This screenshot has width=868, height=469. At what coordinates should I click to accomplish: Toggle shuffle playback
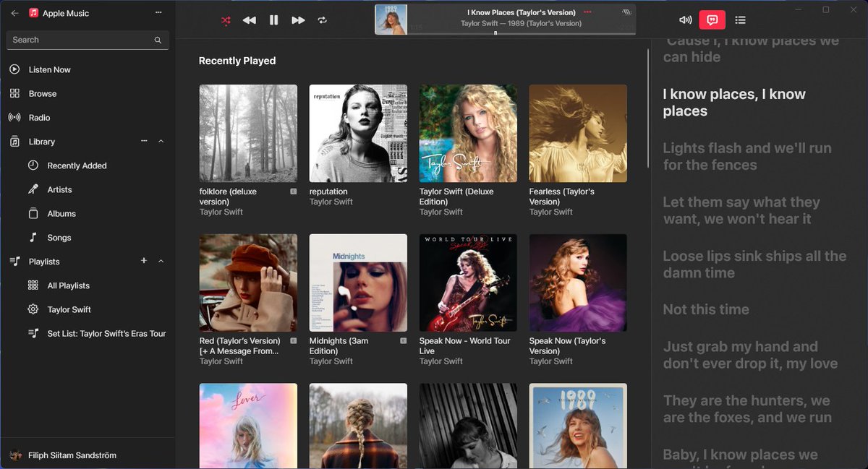226,20
